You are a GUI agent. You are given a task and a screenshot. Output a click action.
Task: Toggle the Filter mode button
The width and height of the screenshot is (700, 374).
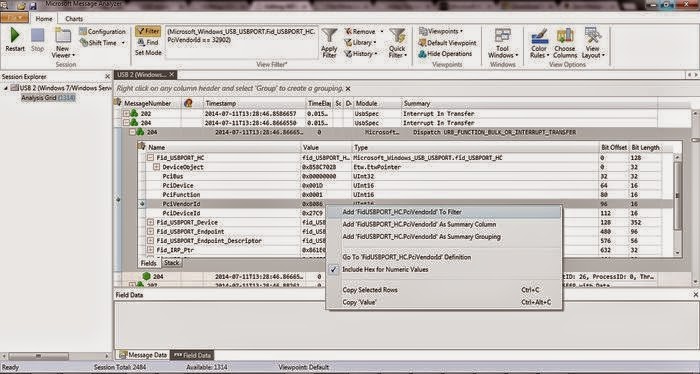(148, 31)
